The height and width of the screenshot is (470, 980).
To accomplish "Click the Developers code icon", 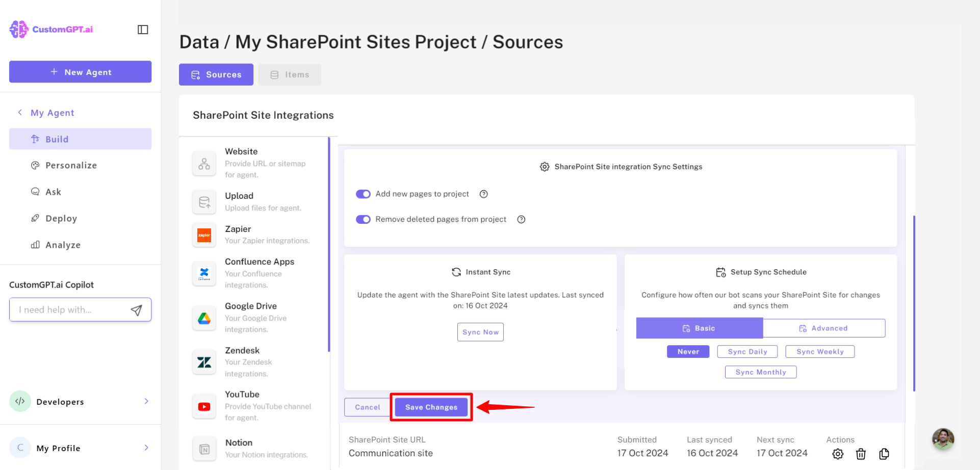I will click(x=20, y=401).
